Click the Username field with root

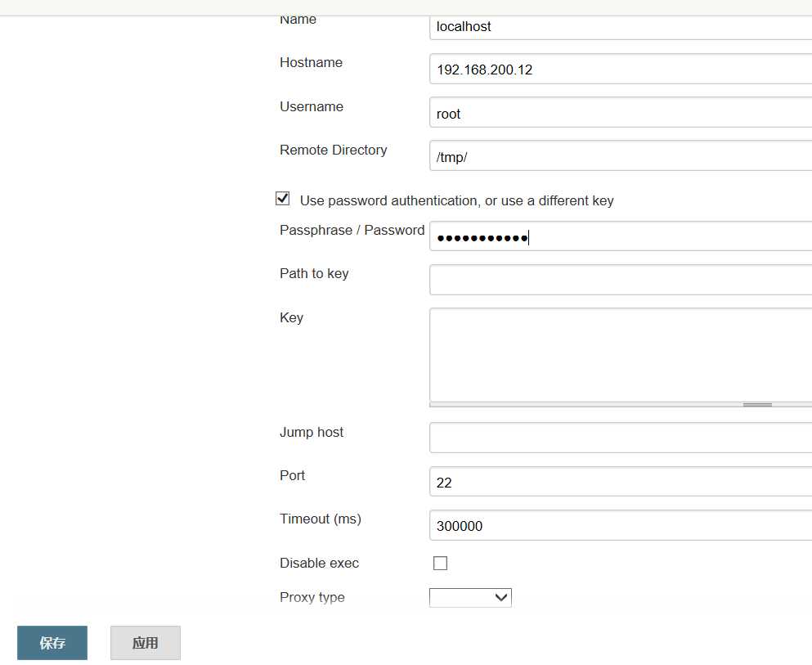(621, 112)
